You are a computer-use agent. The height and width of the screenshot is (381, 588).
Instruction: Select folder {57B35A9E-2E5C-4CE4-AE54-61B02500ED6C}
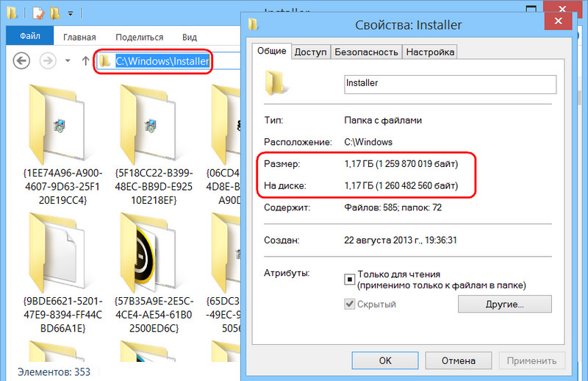tap(154, 273)
